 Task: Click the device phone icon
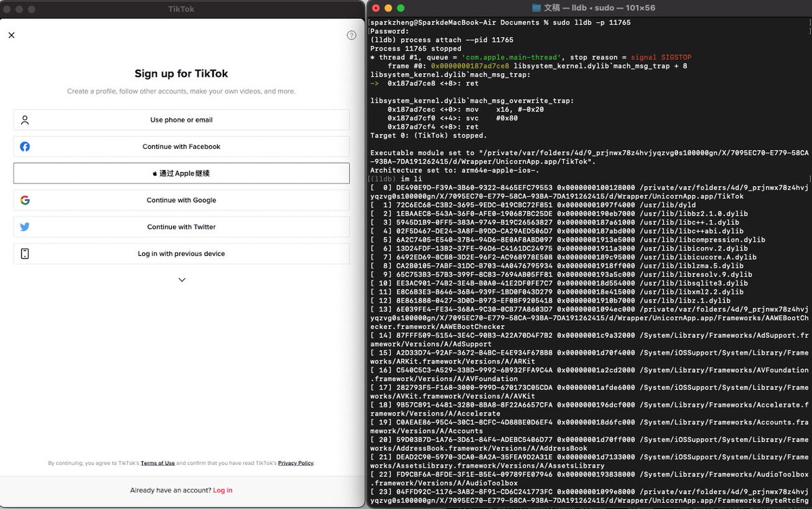coord(25,254)
